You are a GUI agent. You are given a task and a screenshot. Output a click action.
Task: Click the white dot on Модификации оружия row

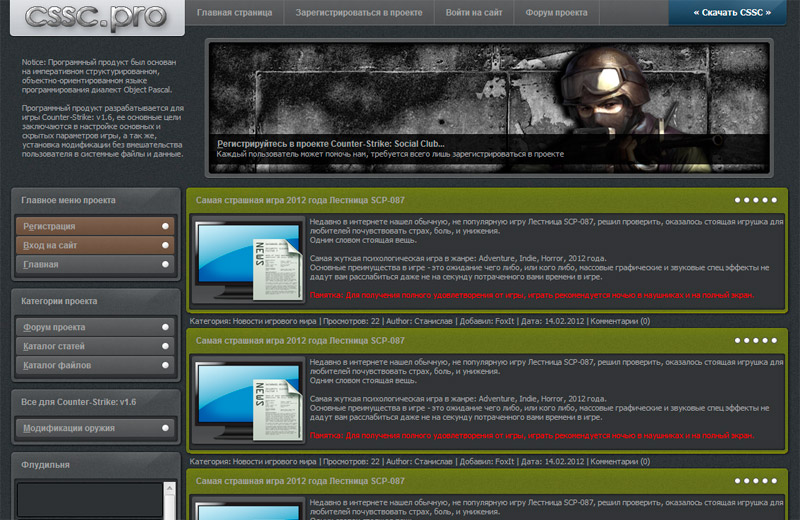tap(165, 428)
